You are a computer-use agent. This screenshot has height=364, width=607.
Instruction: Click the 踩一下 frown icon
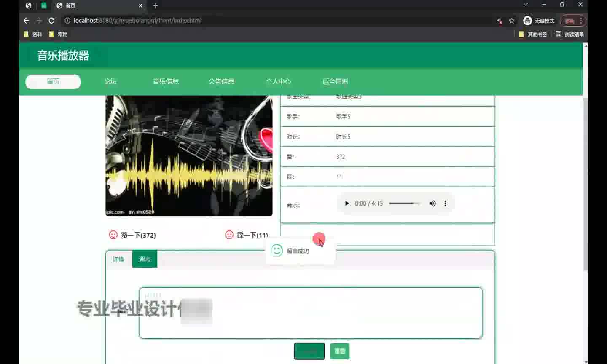(229, 235)
